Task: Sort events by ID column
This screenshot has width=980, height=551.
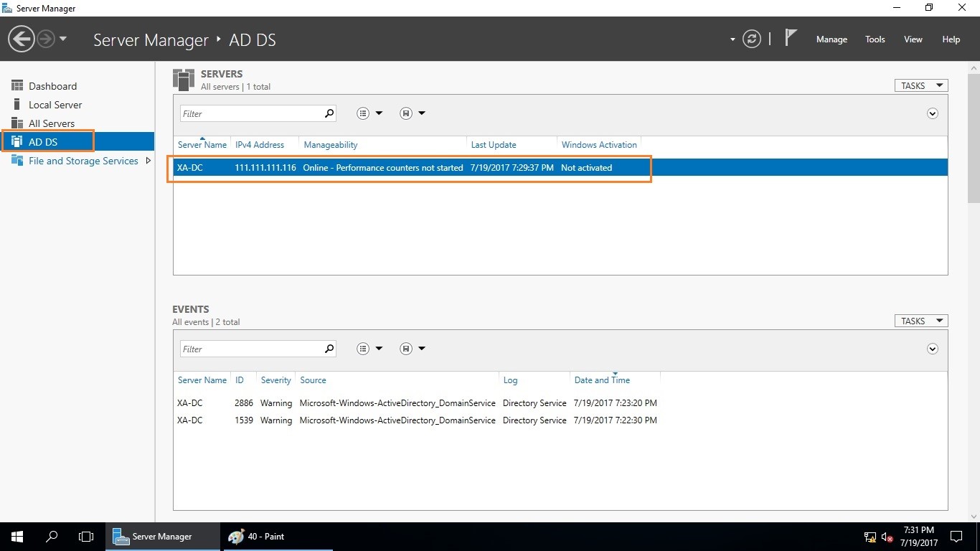Action: [240, 380]
